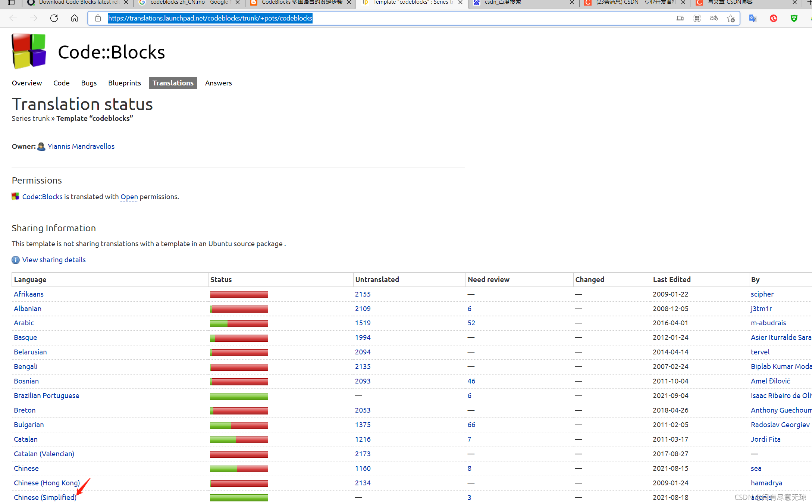Screen dimensions: 812x504
Task: Open the Translations tab
Action: [x=173, y=83]
